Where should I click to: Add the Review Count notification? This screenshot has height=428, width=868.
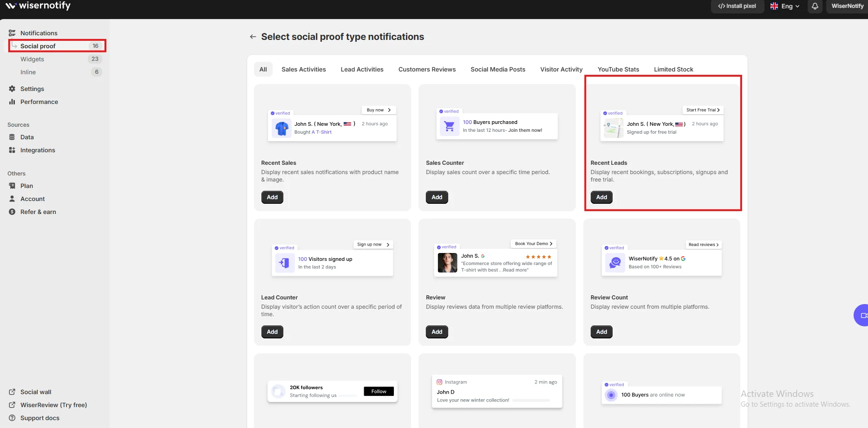click(x=601, y=332)
